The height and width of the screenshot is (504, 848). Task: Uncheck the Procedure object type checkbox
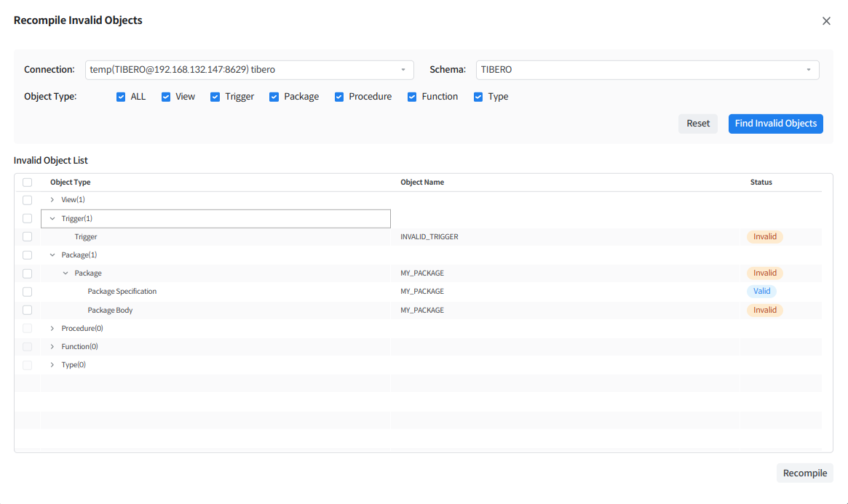click(x=339, y=97)
